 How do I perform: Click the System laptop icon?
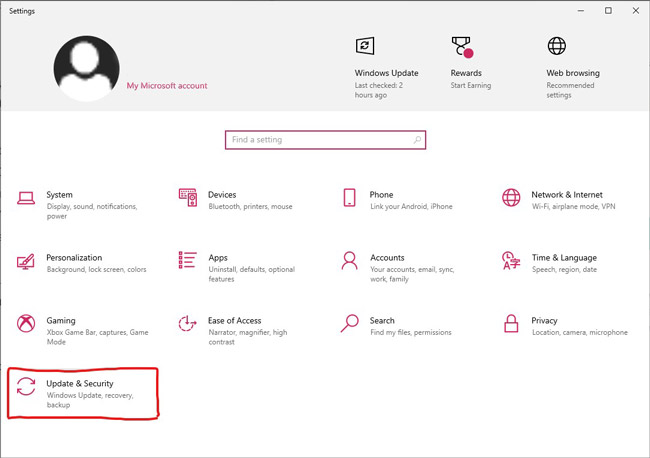(x=26, y=198)
